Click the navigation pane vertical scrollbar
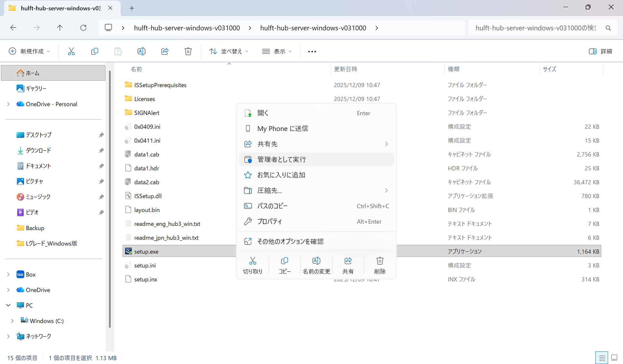Image resolution: width=623 pixels, height=364 pixels. [110, 198]
